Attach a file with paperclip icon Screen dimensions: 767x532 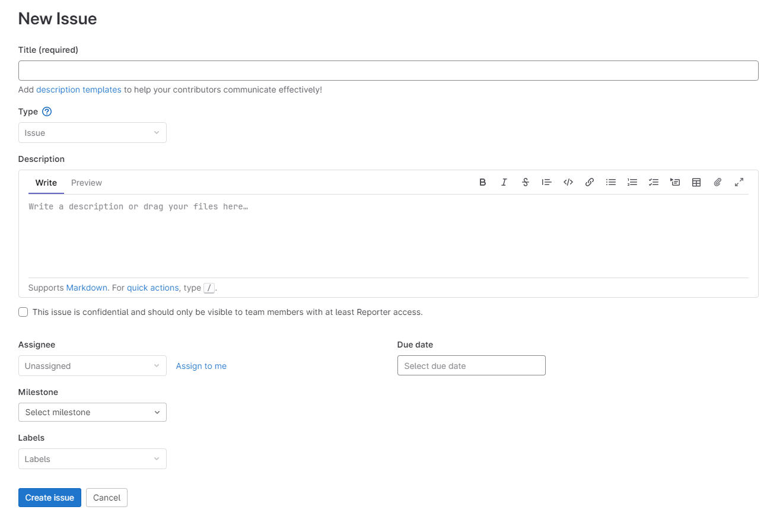pos(718,183)
